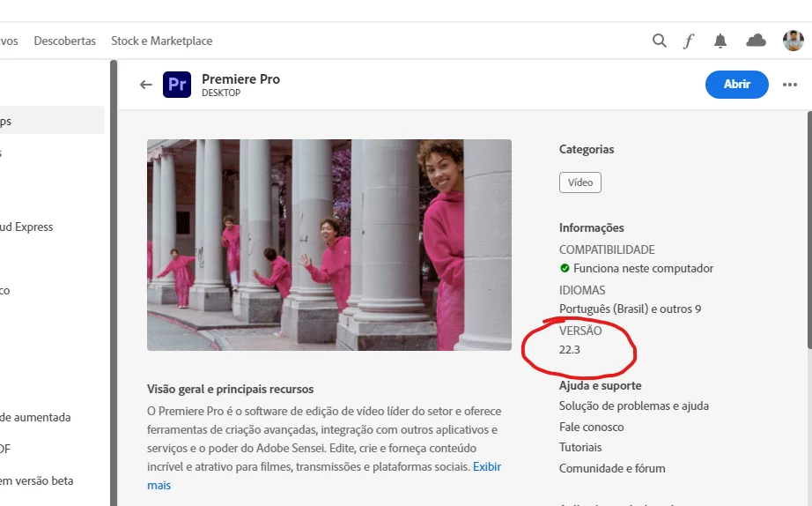
Task: Open Solução de problemas e ajuda
Action: [634, 406]
